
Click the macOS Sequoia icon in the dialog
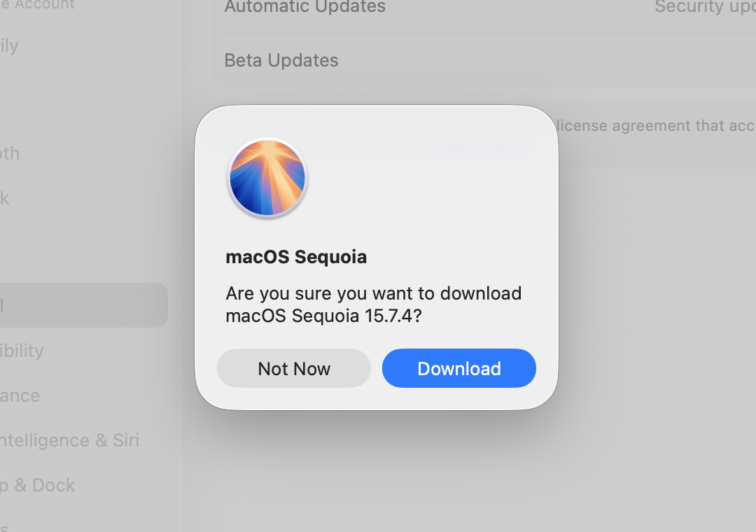[x=267, y=178]
